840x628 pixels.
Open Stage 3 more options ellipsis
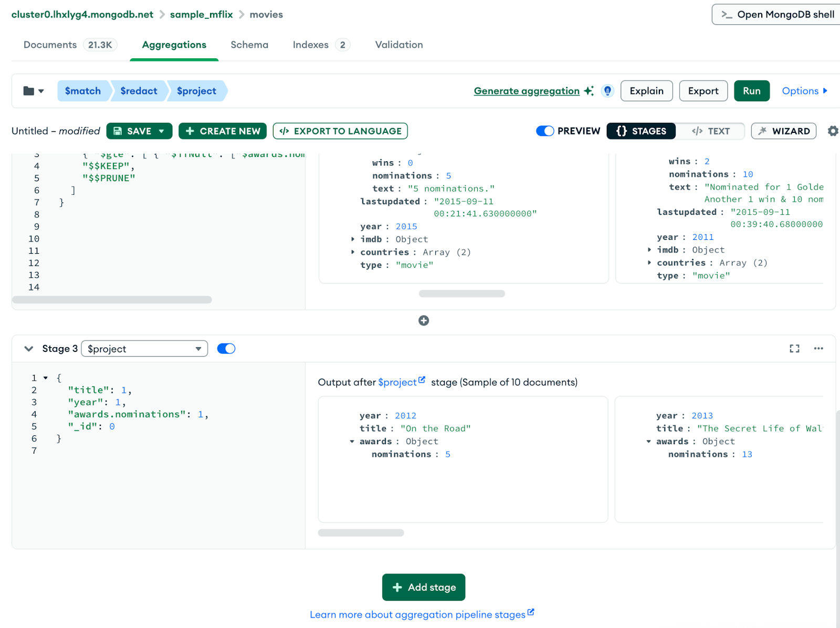pos(818,349)
